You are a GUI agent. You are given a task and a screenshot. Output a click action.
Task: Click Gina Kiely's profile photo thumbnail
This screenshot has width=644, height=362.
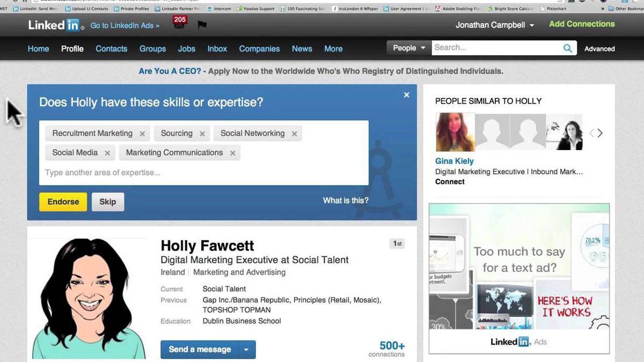point(455,132)
